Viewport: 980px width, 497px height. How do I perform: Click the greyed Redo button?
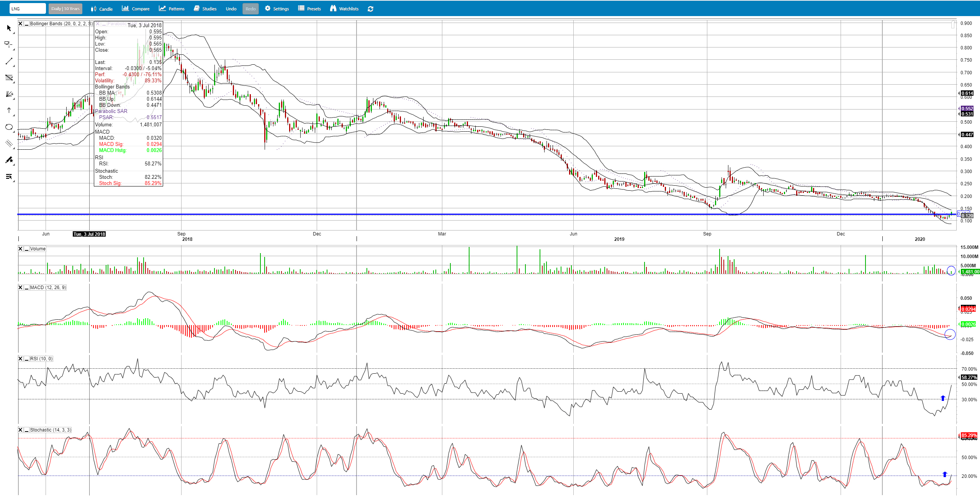(x=250, y=9)
